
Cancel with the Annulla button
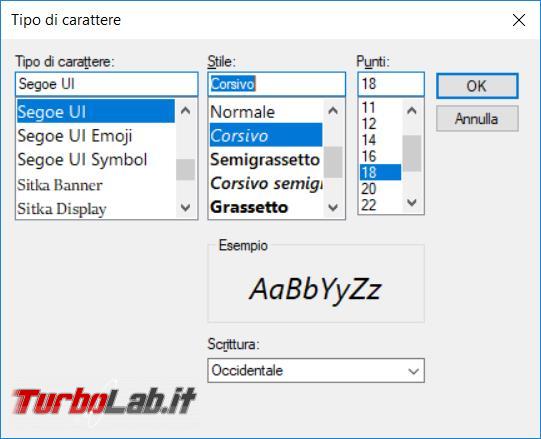[477, 119]
